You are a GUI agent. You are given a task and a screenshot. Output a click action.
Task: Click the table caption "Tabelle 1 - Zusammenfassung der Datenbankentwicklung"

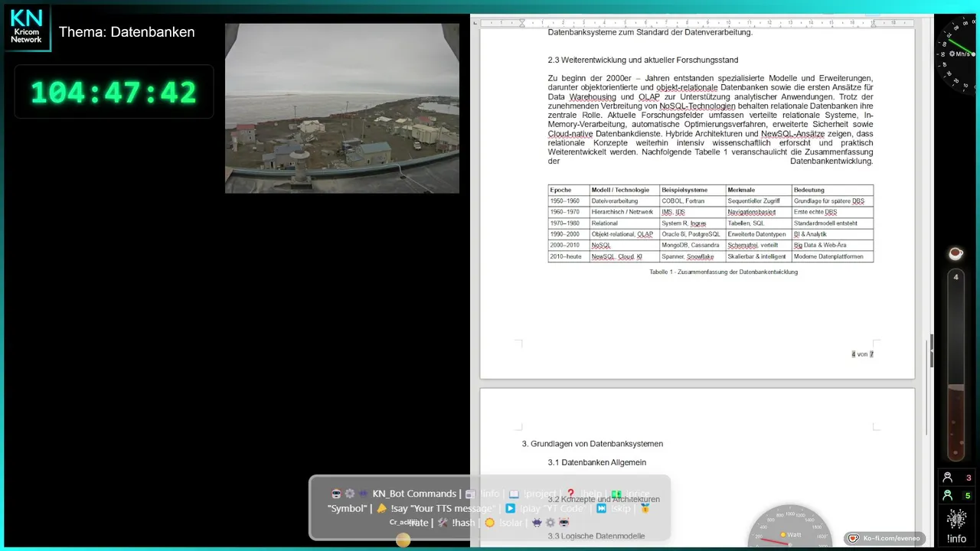(724, 272)
